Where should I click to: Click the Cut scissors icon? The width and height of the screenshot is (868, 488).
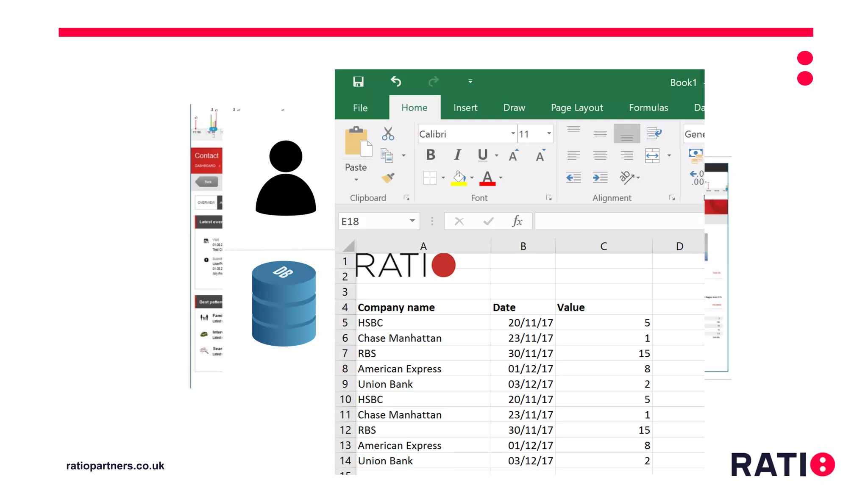click(x=388, y=134)
